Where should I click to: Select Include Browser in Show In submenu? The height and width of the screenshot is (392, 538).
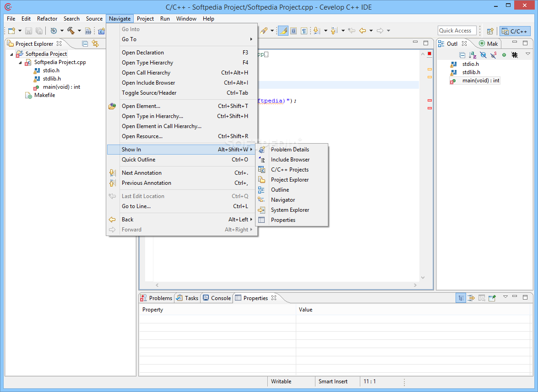[x=292, y=160]
